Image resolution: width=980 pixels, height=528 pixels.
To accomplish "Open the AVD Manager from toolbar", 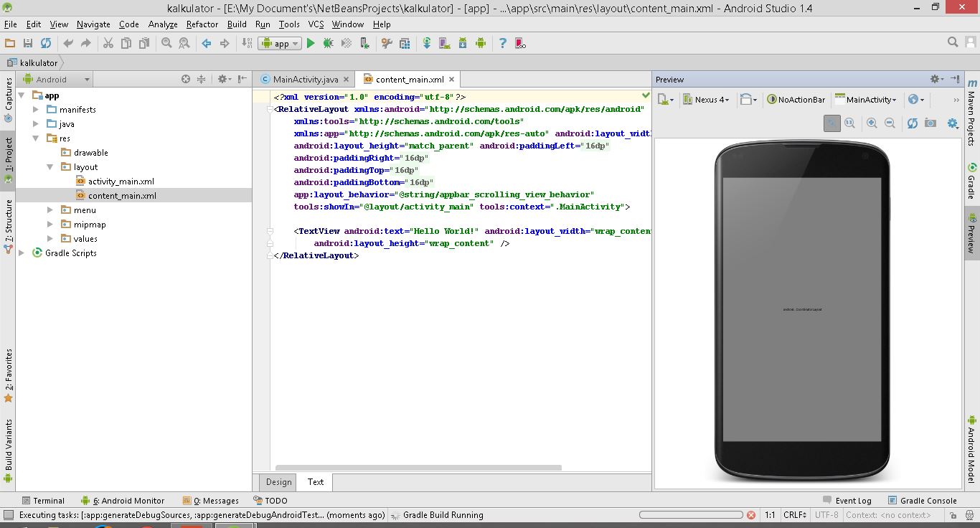I will click(x=445, y=43).
